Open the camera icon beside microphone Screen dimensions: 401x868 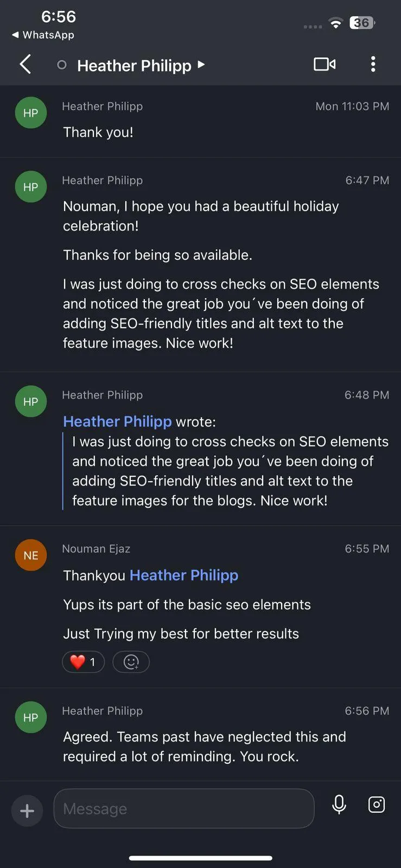(x=376, y=804)
